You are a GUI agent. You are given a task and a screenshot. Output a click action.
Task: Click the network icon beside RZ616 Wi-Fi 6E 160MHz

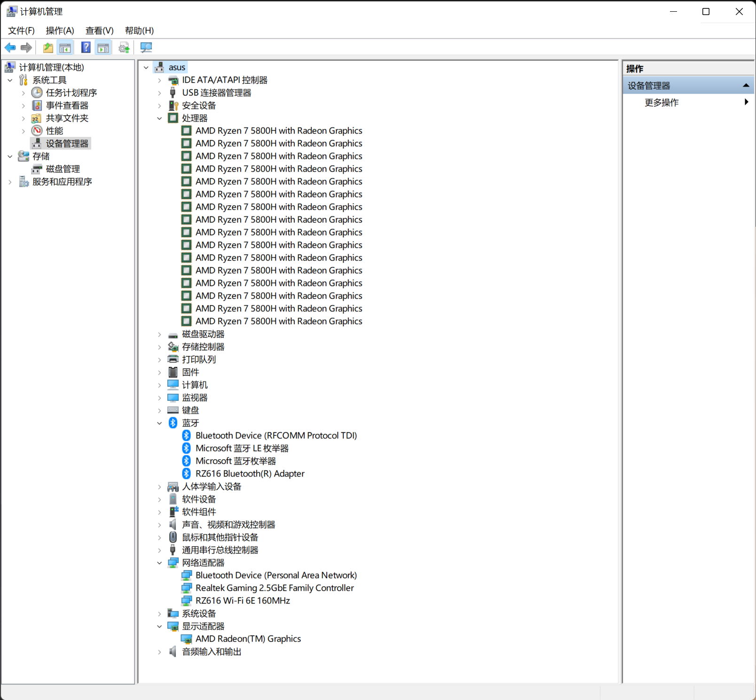187,601
